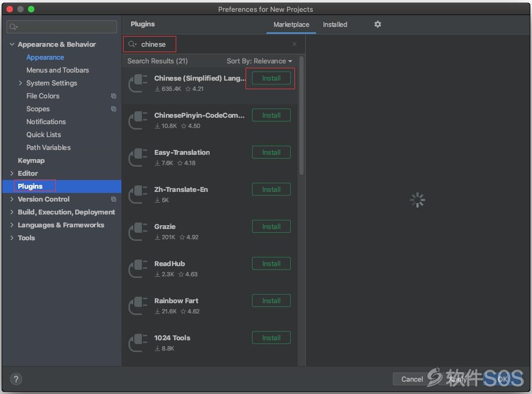Expand the Build, Execution, Deployment section
Image resolution: width=532 pixels, height=394 pixels.
click(x=12, y=212)
